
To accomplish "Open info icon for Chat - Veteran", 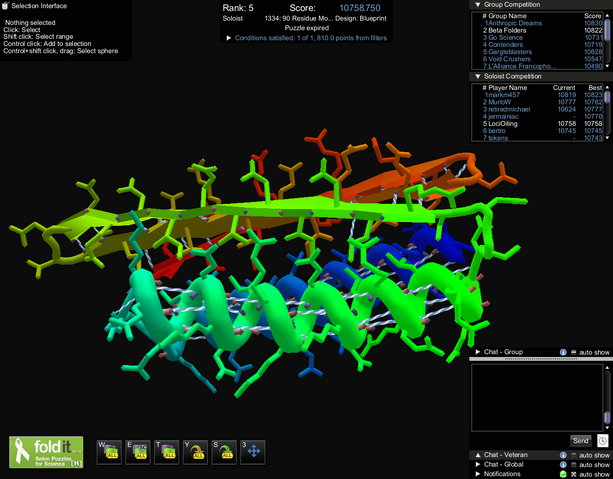I will (x=563, y=455).
